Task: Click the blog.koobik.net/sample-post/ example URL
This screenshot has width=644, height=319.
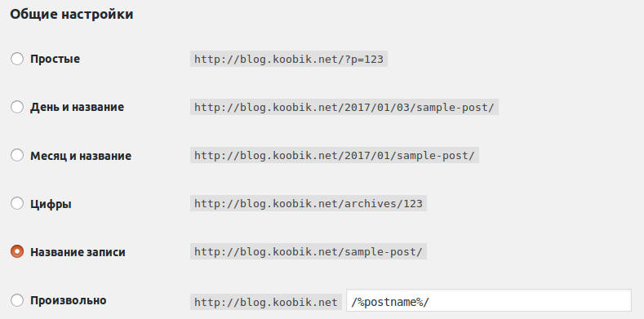Action: tap(309, 251)
